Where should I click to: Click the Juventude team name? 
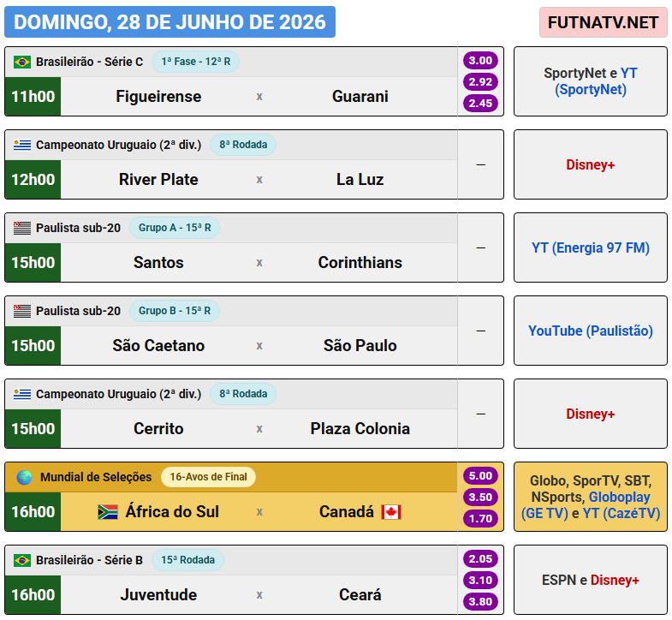click(158, 595)
